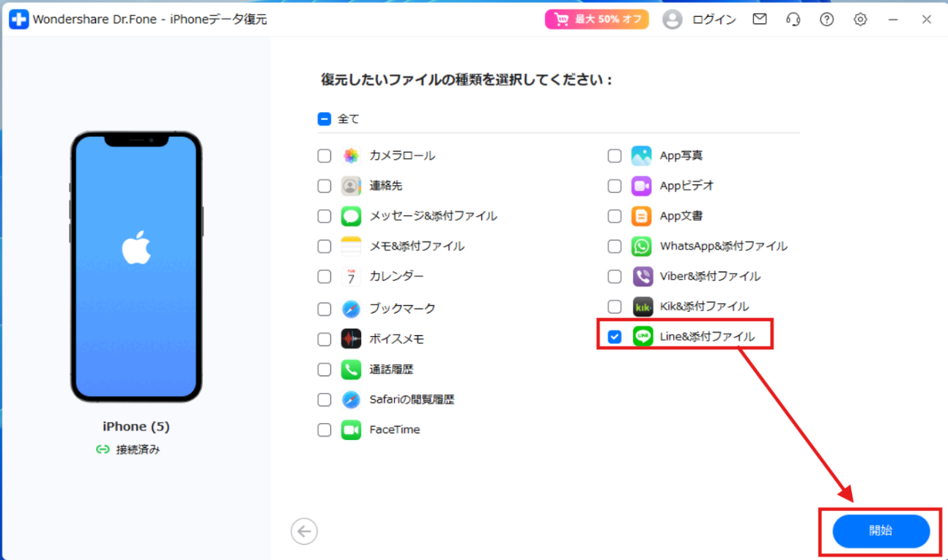Screen dimensions: 948x560
Task: Check the App写真 checkbox
Action: pyautogui.click(x=615, y=156)
